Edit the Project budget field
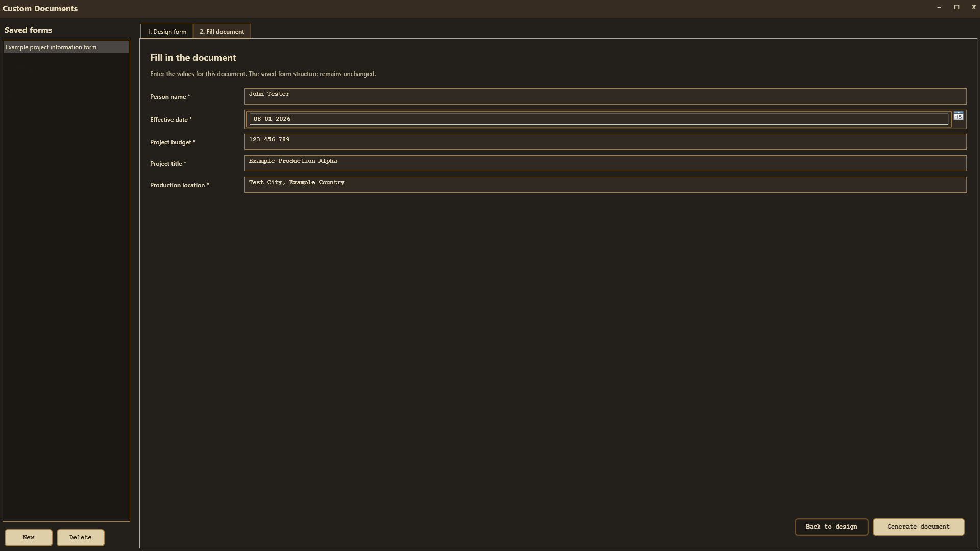The height and width of the screenshot is (551, 980). [605, 142]
